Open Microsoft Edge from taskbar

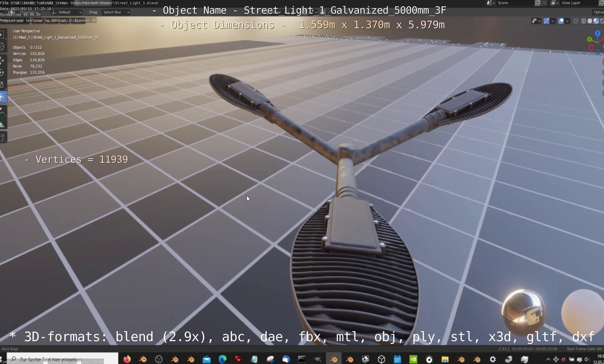tap(223, 359)
